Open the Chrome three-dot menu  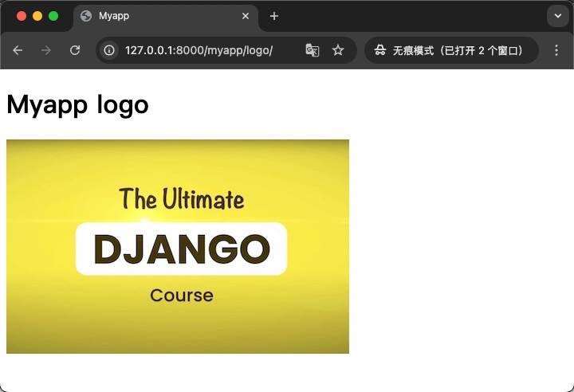pyautogui.click(x=556, y=50)
